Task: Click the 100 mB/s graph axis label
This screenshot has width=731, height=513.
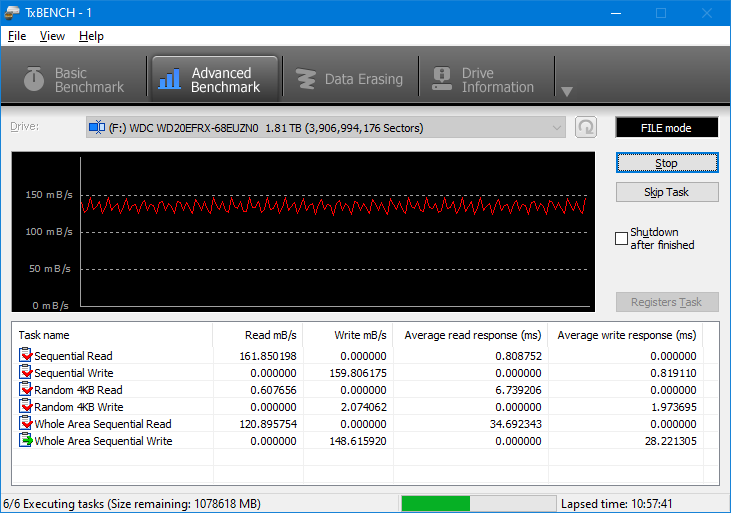Action: [x=49, y=231]
